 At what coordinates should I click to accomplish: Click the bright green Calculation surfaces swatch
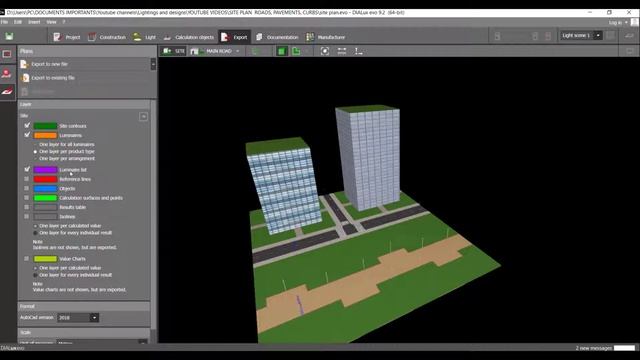[x=45, y=198]
